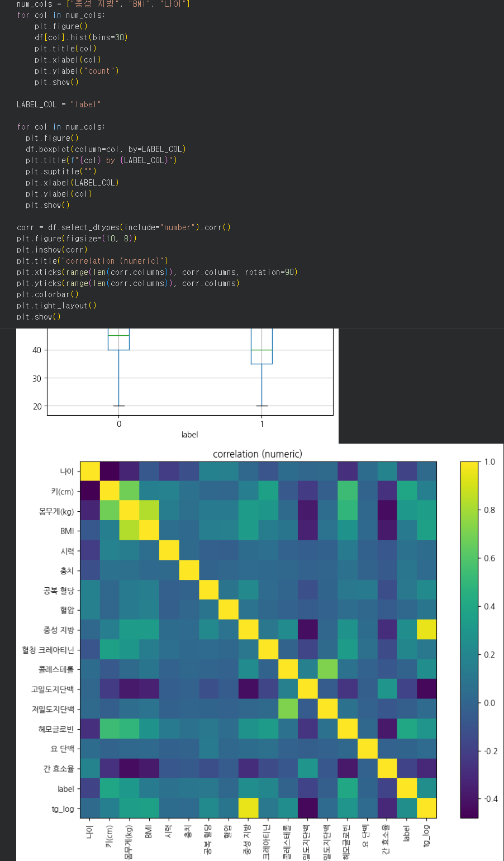Click the LABEL_COL = "label" assignment line
Image resolution: width=504 pixels, height=861 pixels.
[x=59, y=104]
